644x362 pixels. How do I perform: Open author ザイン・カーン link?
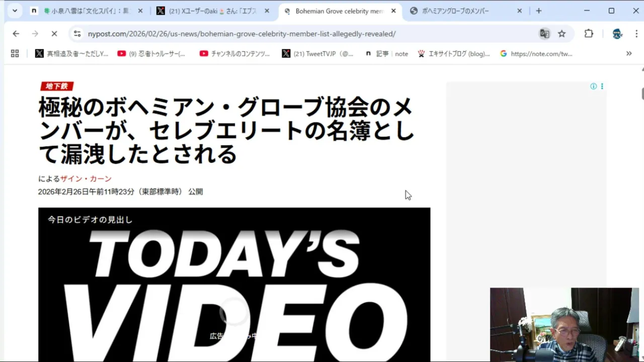click(86, 179)
